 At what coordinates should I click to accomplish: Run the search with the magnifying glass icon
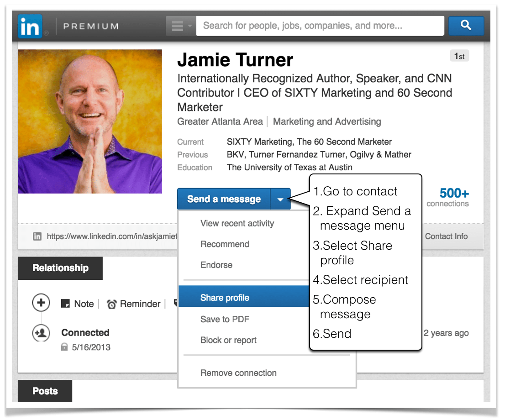[x=466, y=26]
